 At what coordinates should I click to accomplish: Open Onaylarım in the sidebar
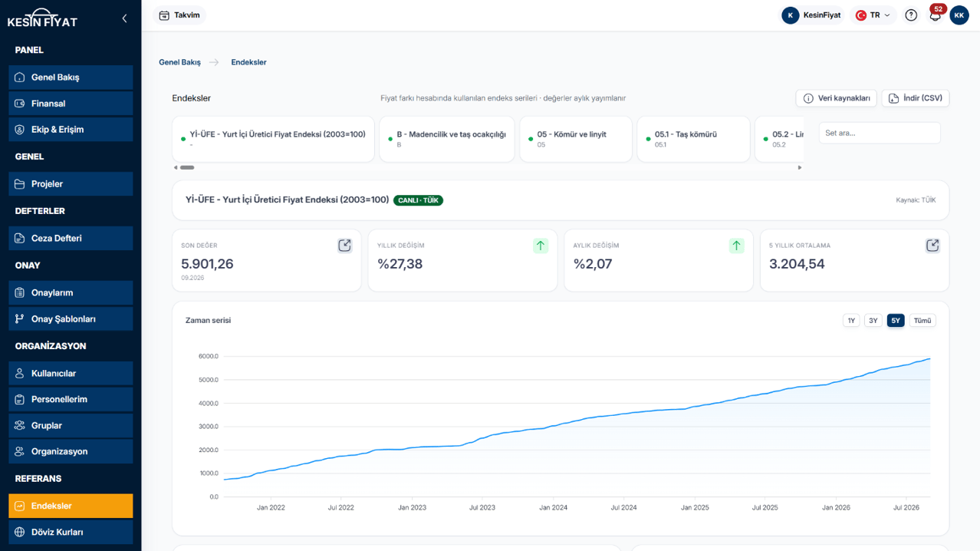(x=71, y=293)
